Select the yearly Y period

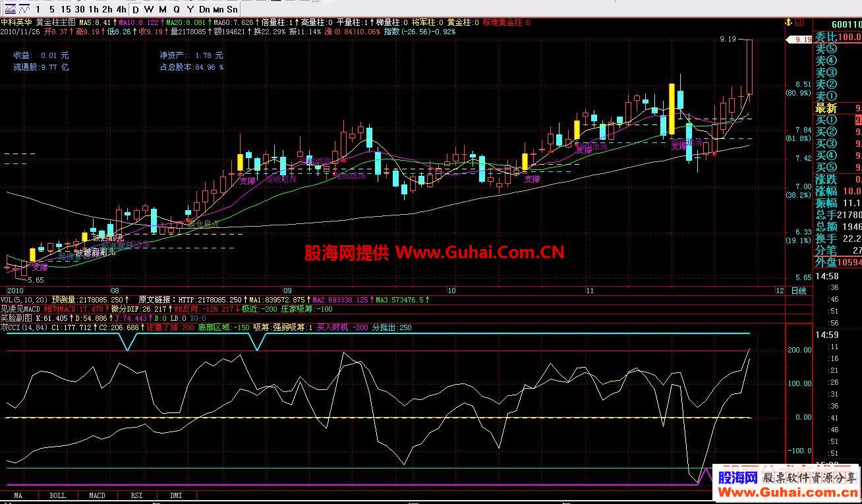[x=190, y=9]
